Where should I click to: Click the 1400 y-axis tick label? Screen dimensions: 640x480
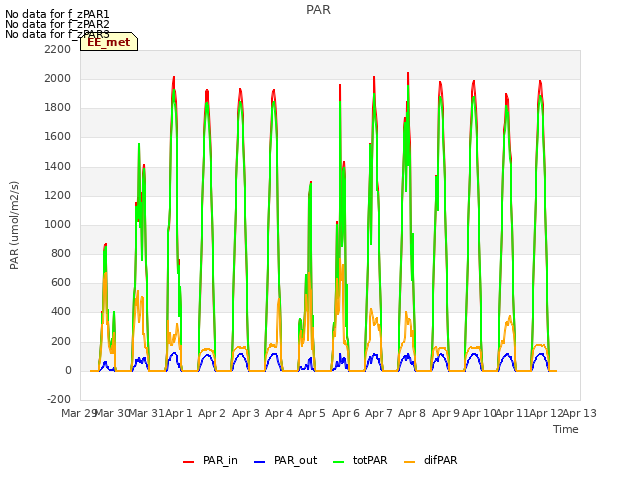pyautogui.click(x=58, y=167)
